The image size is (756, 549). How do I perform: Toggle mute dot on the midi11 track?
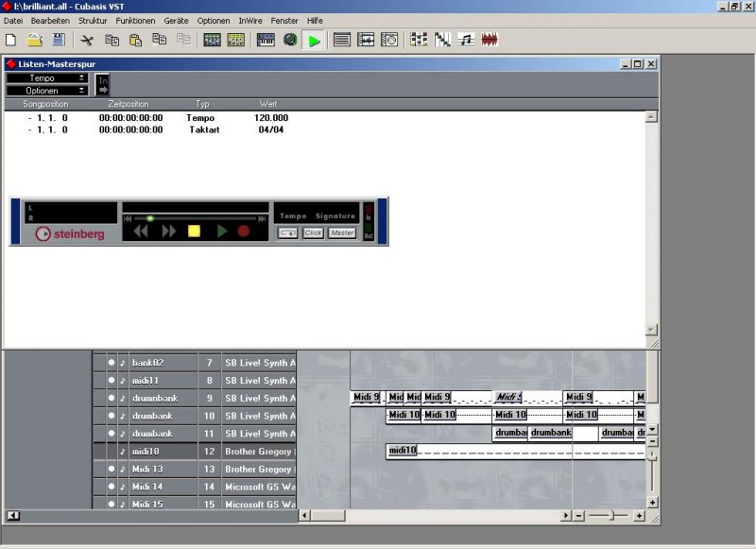point(112,380)
